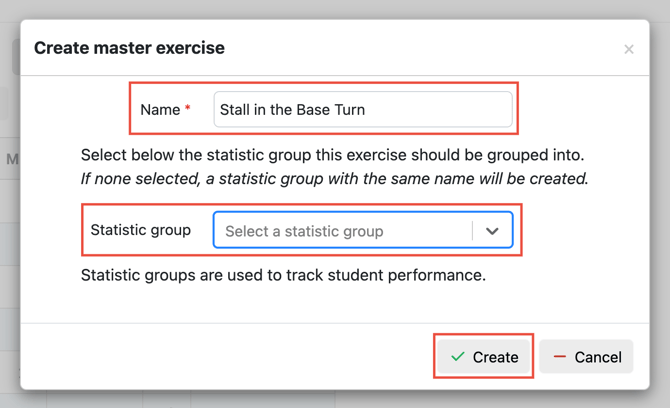Expand the statistic group chevron arrow
Screen dimensions: 670x408
click(492, 231)
